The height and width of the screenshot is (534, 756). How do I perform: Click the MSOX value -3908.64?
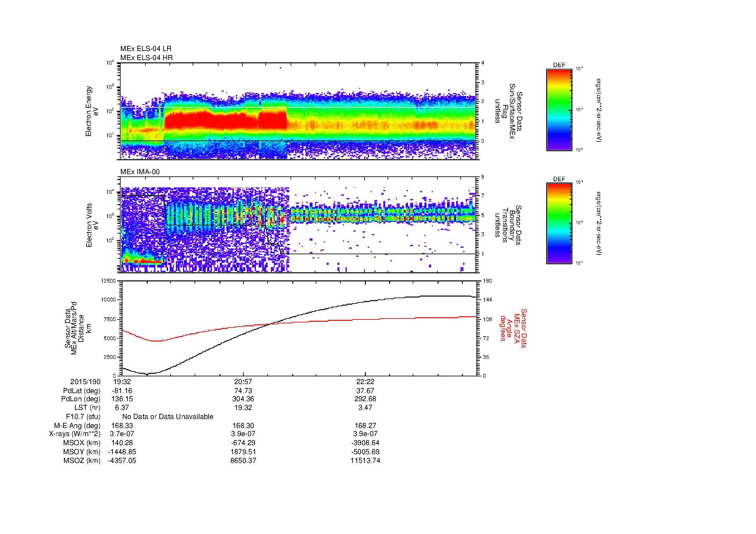(365, 443)
